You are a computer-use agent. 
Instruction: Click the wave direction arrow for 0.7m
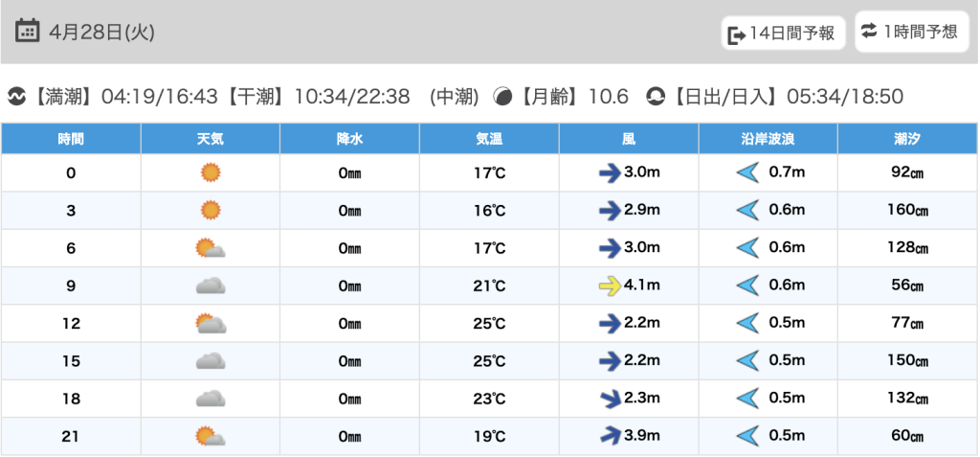coord(747,172)
